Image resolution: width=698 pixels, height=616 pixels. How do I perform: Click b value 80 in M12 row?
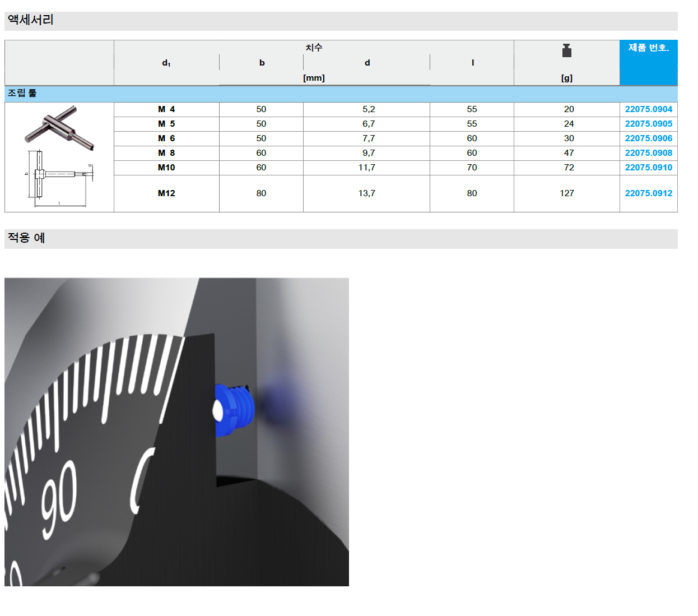[261, 193]
